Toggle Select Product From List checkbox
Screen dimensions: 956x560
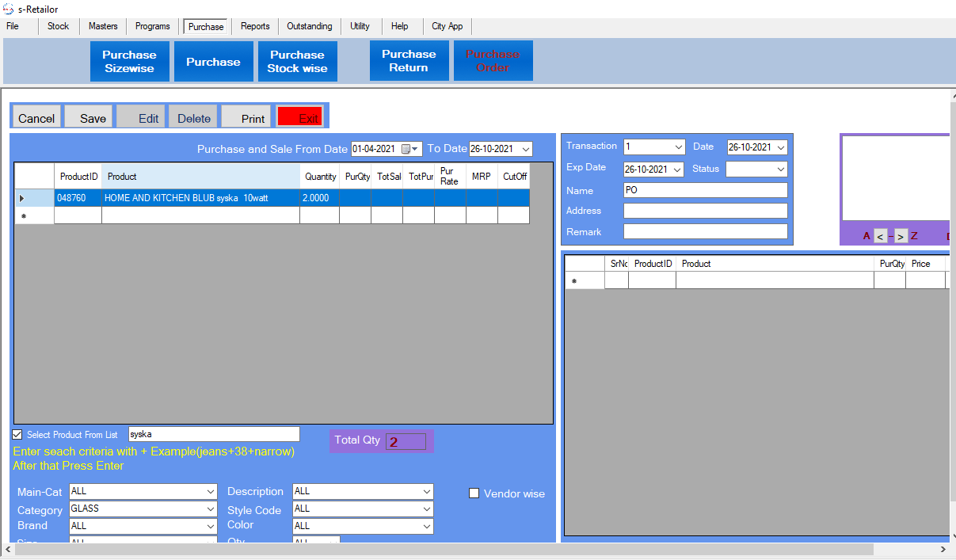click(17, 434)
